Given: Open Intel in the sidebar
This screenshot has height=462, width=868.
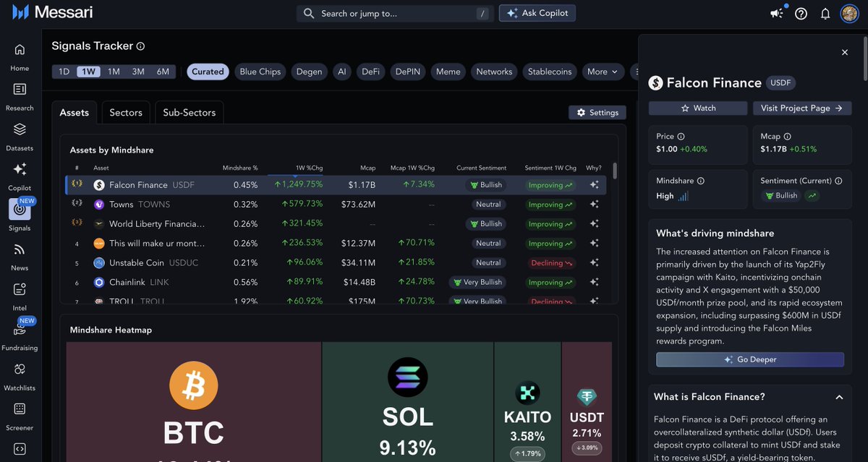Looking at the screenshot, I should pos(20,296).
